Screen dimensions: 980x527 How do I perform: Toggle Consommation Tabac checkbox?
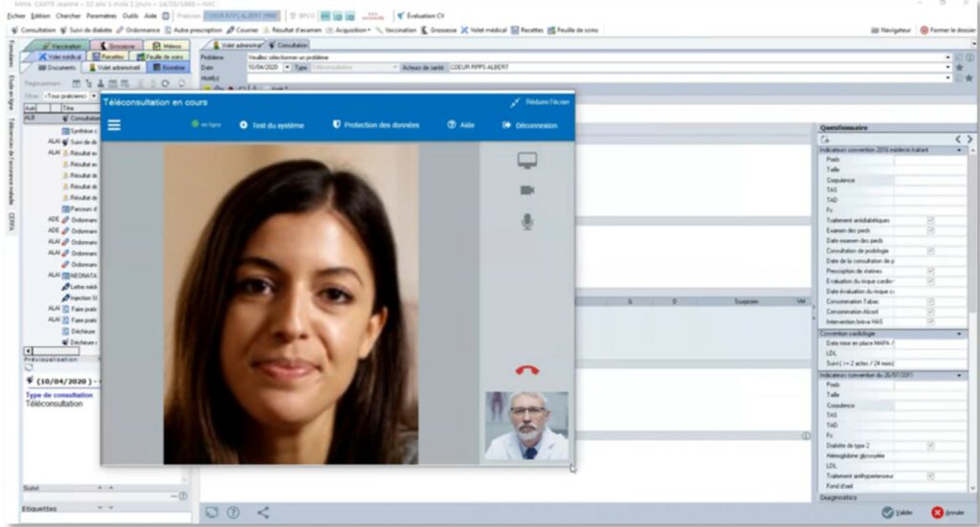point(930,301)
